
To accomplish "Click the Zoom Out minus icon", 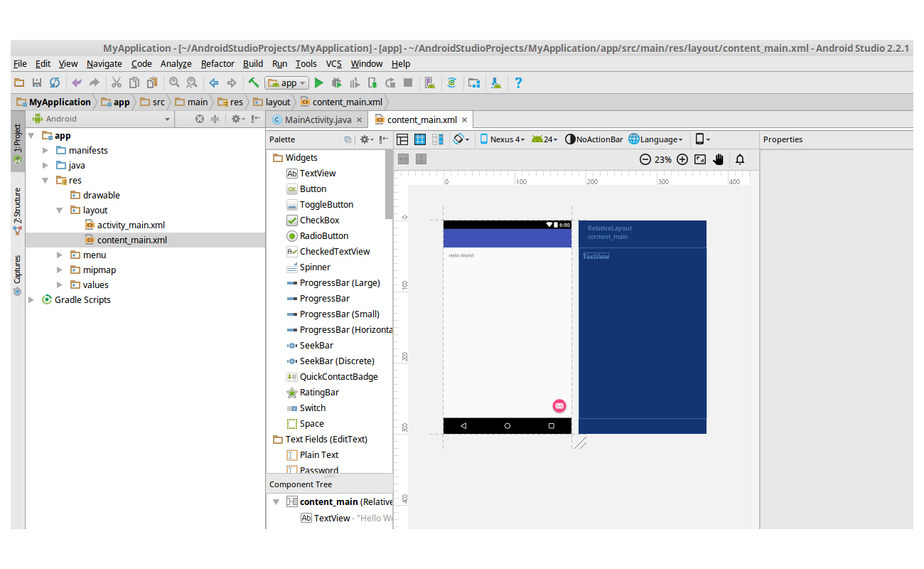I will click(x=645, y=159).
